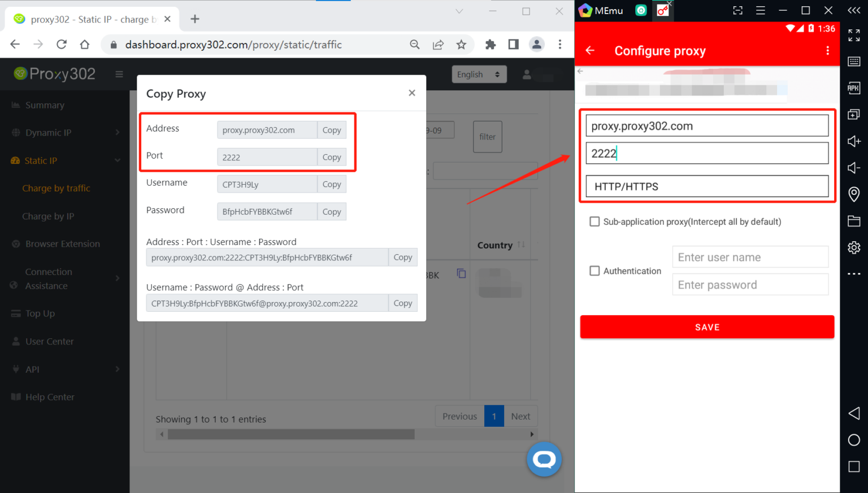The image size is (868, 493).
Task: Collapse sidebar with the Proxy302 hamburger icon
Action: (119, 74)
